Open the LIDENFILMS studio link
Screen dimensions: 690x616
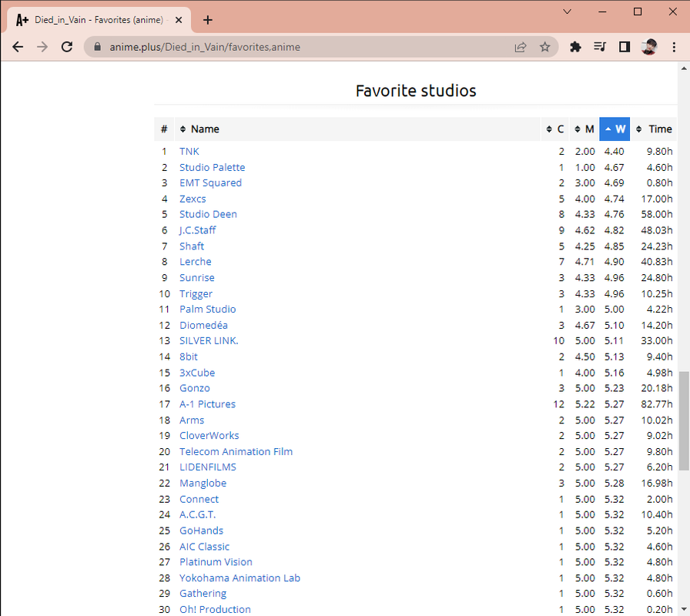point(208,467)
